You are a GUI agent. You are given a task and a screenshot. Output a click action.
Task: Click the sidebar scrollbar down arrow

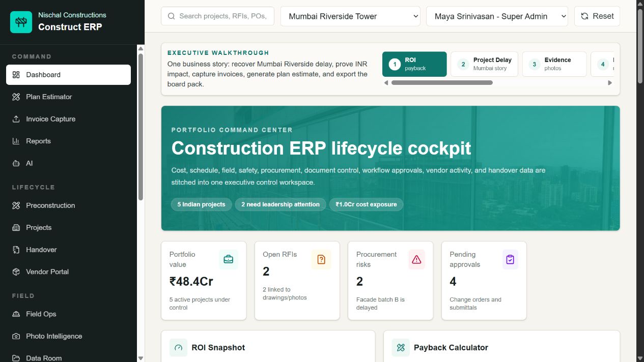point(141,358)
